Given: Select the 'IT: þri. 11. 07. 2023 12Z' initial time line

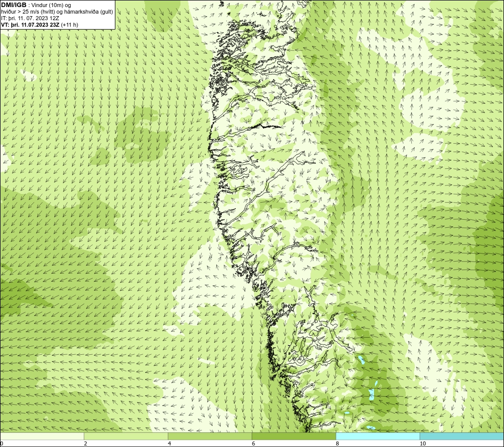Looking at the screenshot, I should (30, 18).
